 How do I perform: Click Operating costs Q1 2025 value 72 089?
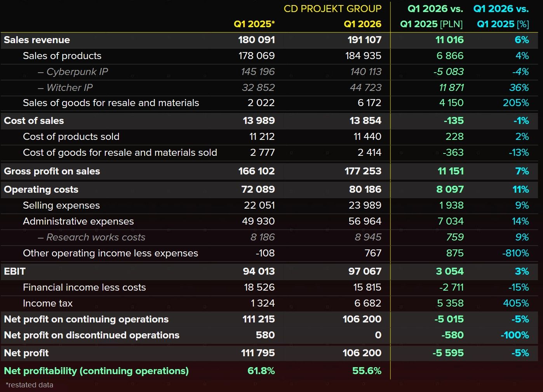click(258, 190)
